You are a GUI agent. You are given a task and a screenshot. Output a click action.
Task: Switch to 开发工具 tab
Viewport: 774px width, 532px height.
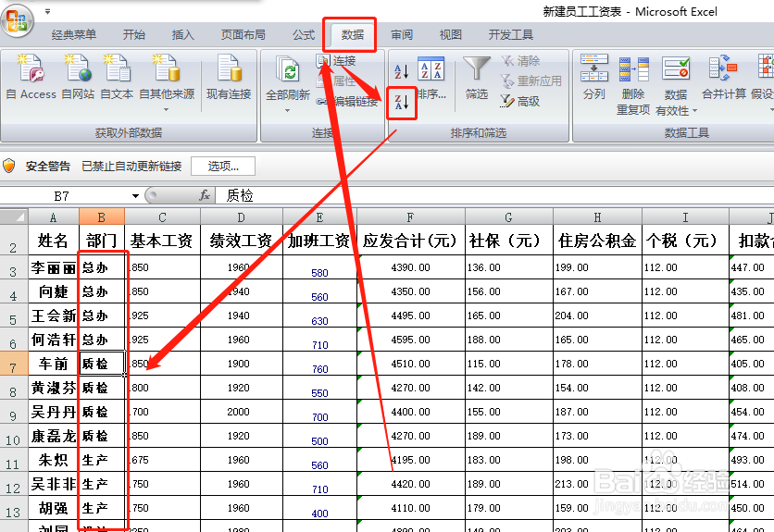(x=511, y=35)
